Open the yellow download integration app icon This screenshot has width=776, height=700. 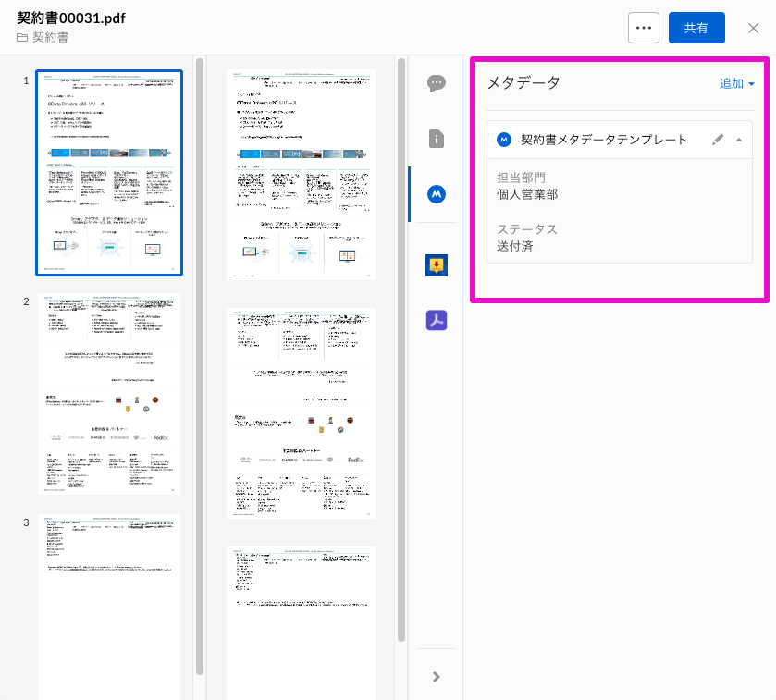(x=436, y=265)
